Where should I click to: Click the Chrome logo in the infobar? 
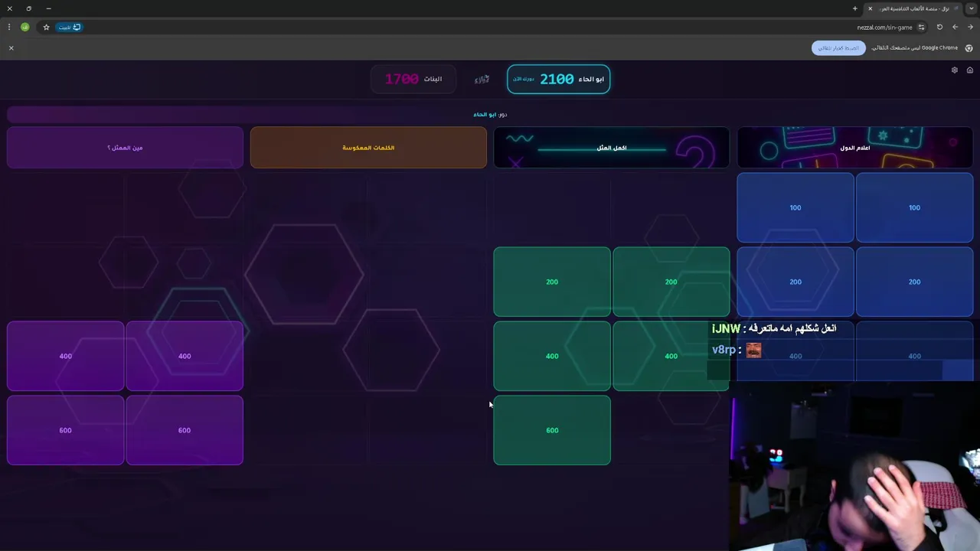pos(969,47)
